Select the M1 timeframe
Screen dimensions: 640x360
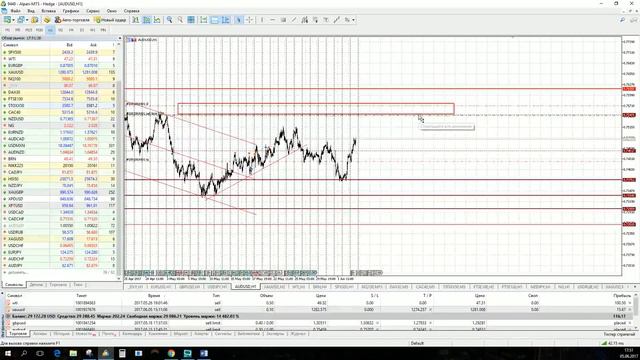coord(7,30)
